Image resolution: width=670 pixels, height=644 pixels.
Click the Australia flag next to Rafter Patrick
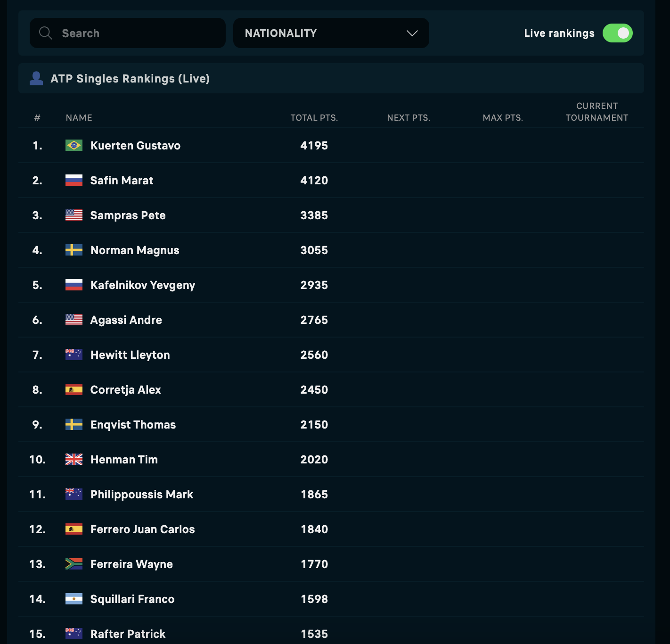(74, 634)
